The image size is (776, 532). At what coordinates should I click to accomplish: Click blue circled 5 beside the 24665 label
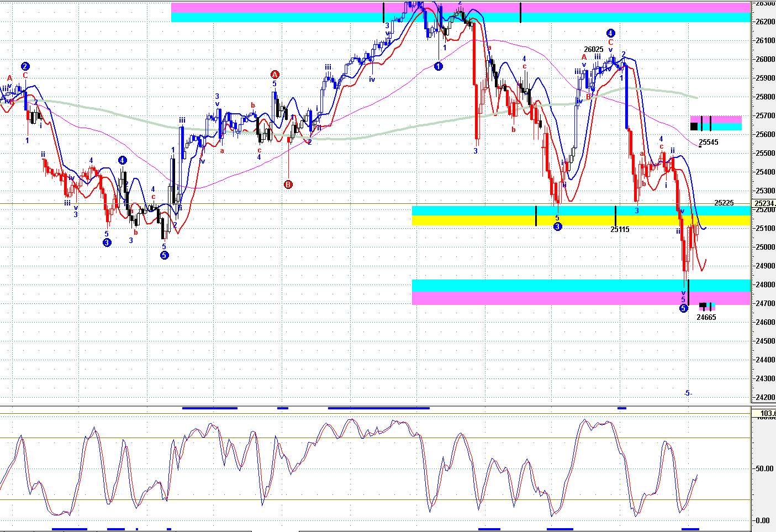(x=684, y=308)
